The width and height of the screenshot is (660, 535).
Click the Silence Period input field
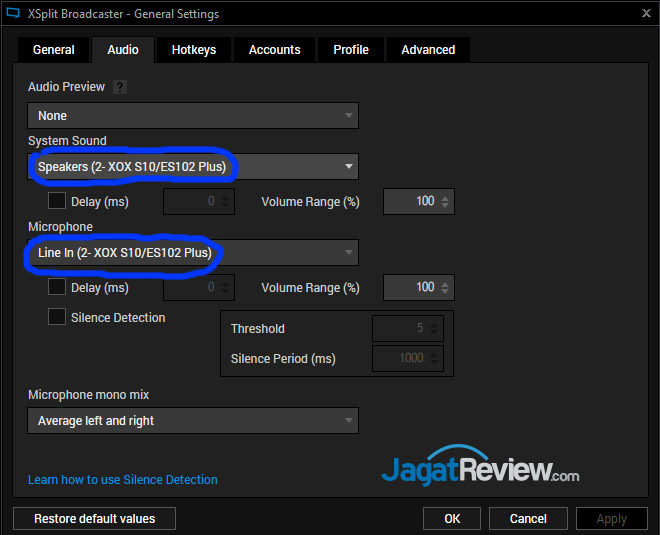coord(407,358)
